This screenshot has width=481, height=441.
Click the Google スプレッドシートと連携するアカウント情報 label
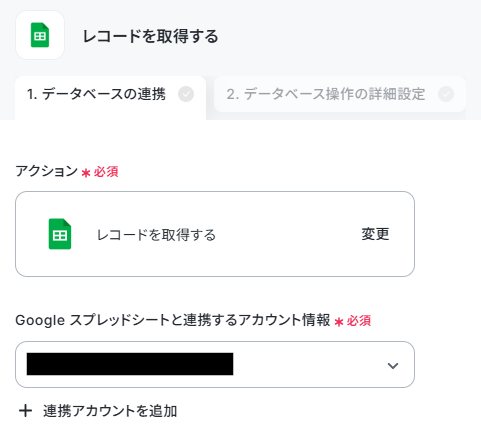173,320
